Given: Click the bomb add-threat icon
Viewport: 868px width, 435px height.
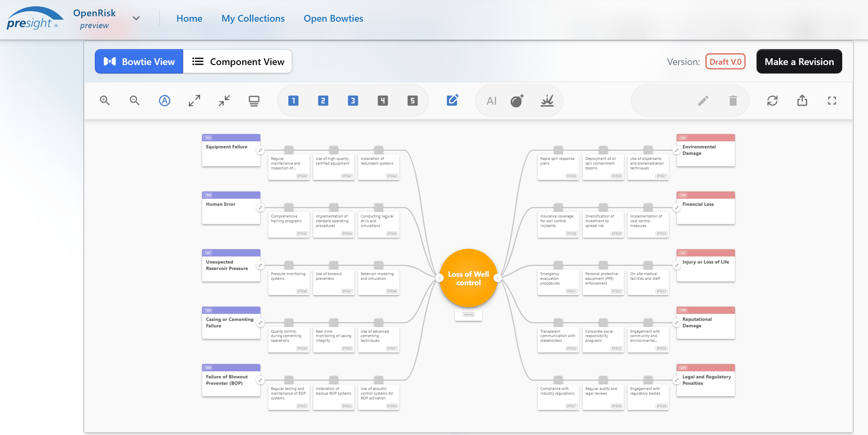Looking at the screenshot, I should [517, 101].
